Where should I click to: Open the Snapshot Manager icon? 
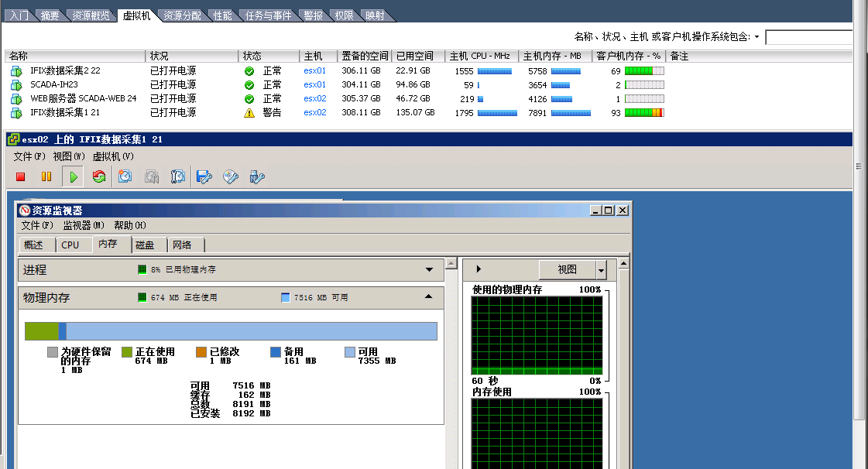(x=177, y=177)
